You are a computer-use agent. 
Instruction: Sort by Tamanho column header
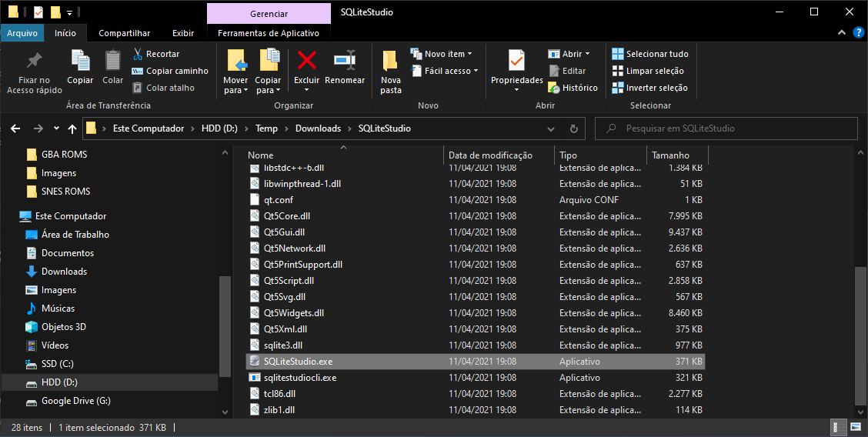[677, 155]
